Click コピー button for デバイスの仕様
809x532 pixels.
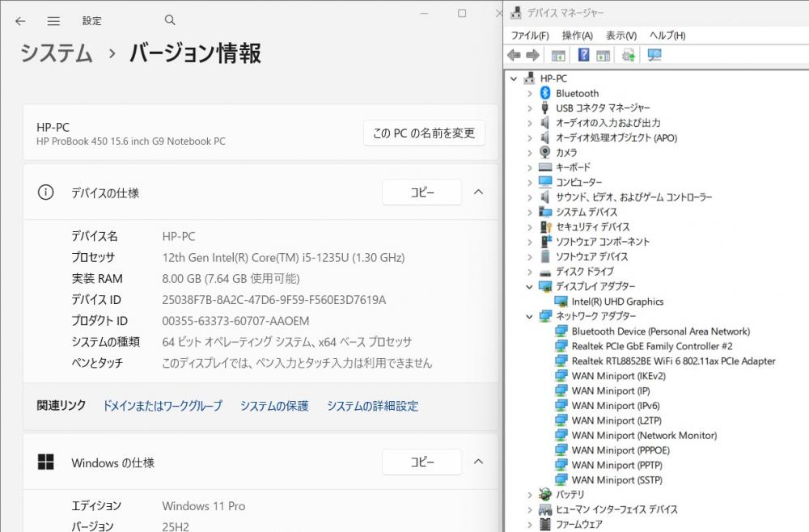point(421,192)
